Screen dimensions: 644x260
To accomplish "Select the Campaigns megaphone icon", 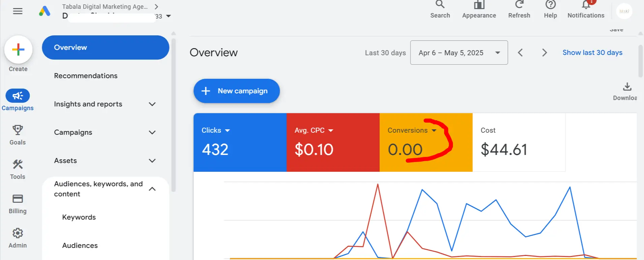I will (x=18, y=96).
